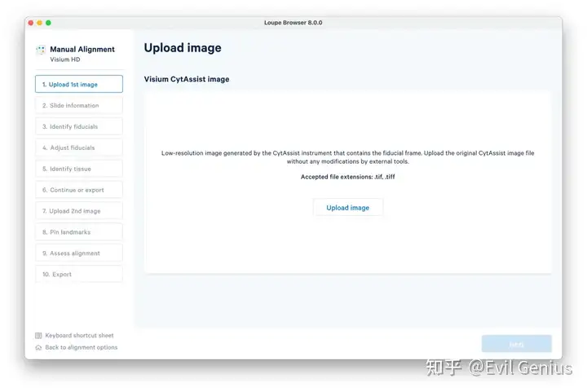Select step 4 Adjust fiducials
Image resolution: width=587 pixels, height=392 pixels.
pos(79,148)
